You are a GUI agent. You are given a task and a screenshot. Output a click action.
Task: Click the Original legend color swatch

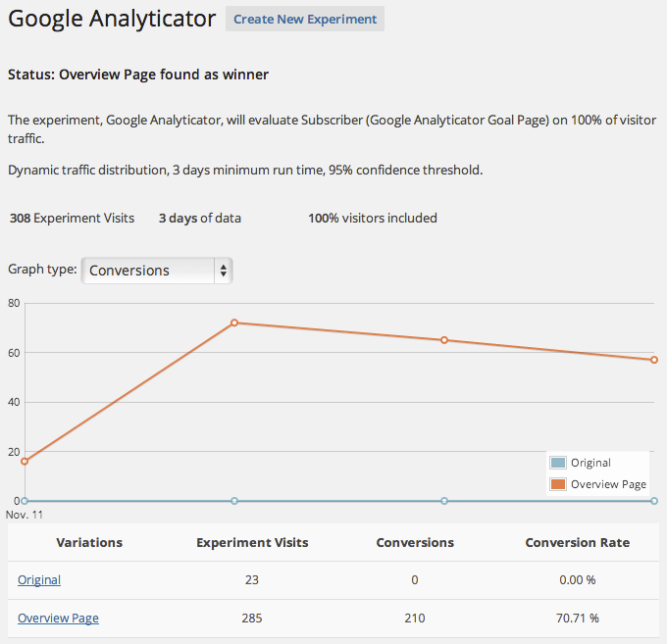(558, 463)
